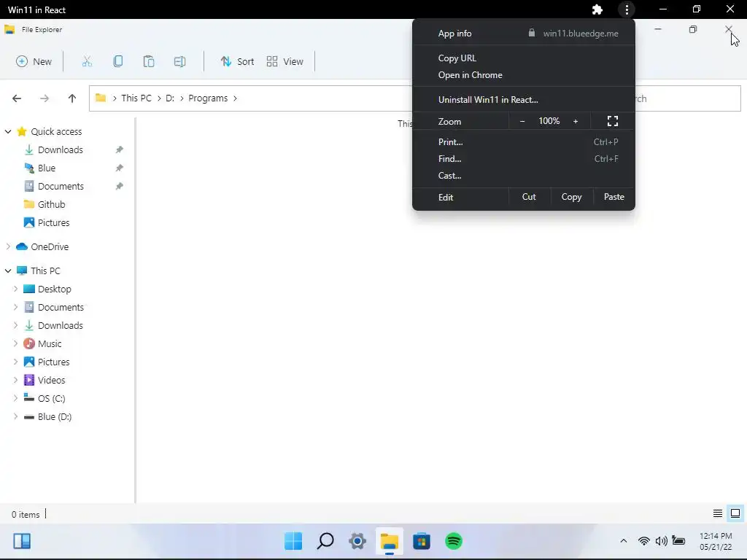Expand Downloads under This PC

(15, 325)
